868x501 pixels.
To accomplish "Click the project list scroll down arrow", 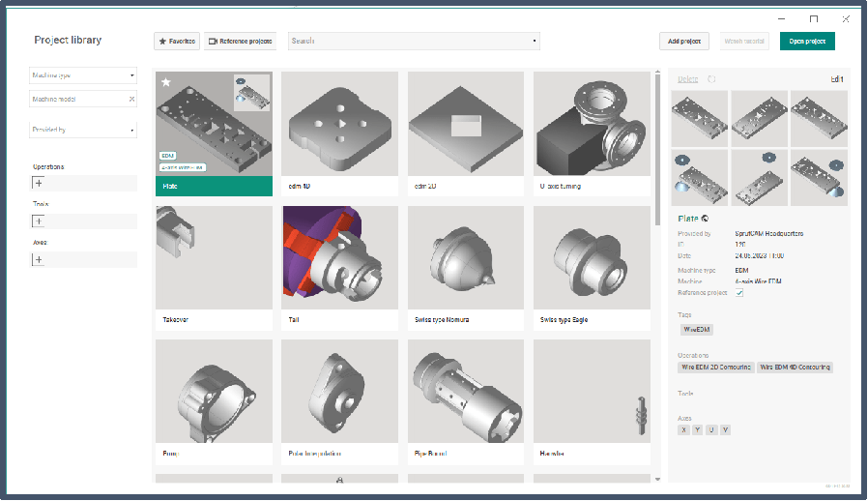I will coord(657,480).
